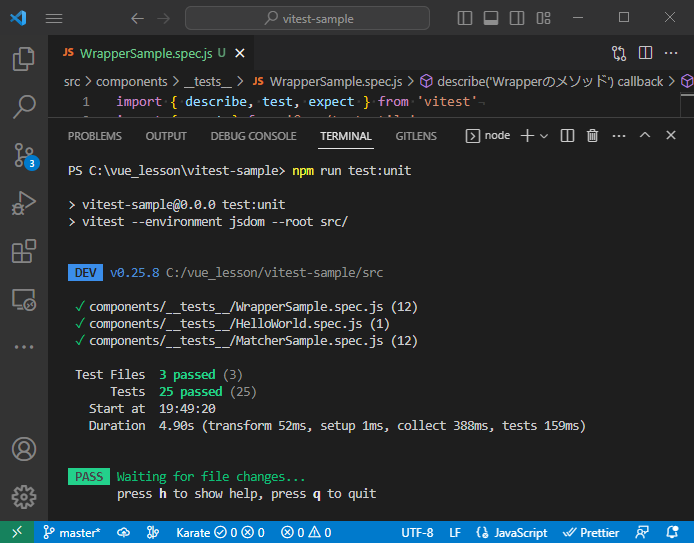Click the Prettier status item
Image resolution: width=694 pixels, height=543 pixels.
pyautogui.click(x=591, y=532)
